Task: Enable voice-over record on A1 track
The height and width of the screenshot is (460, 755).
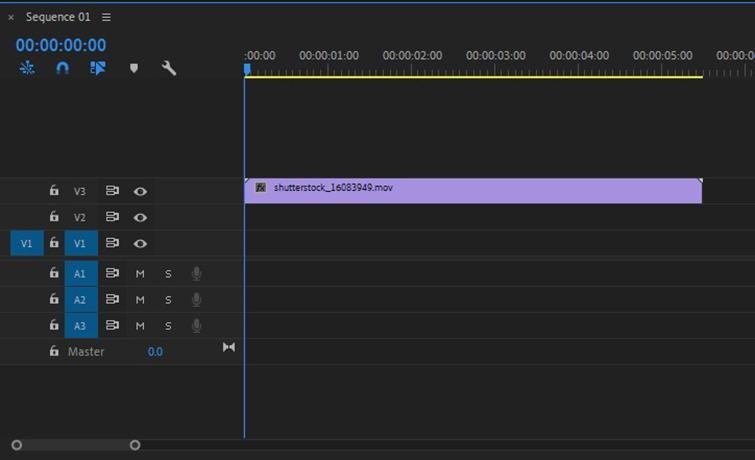Action: pos(196,274)
